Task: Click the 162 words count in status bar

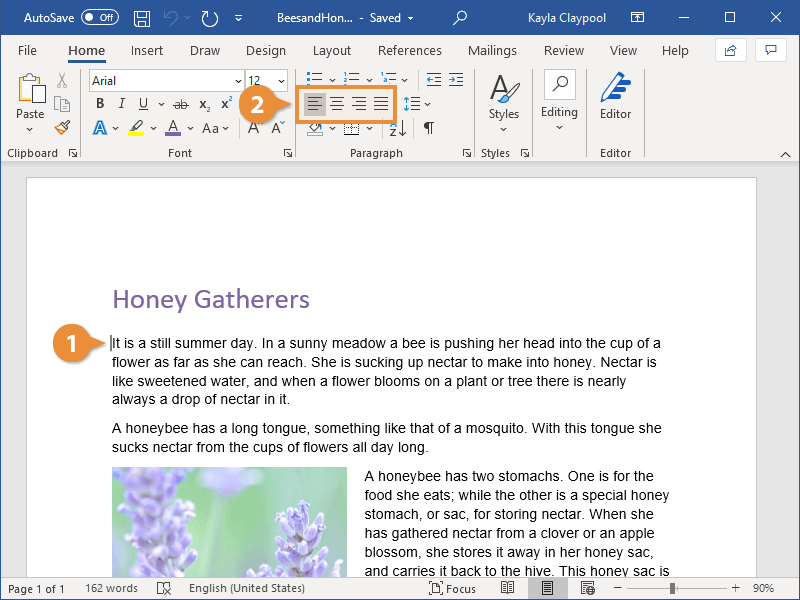Action: click(111, 589)
